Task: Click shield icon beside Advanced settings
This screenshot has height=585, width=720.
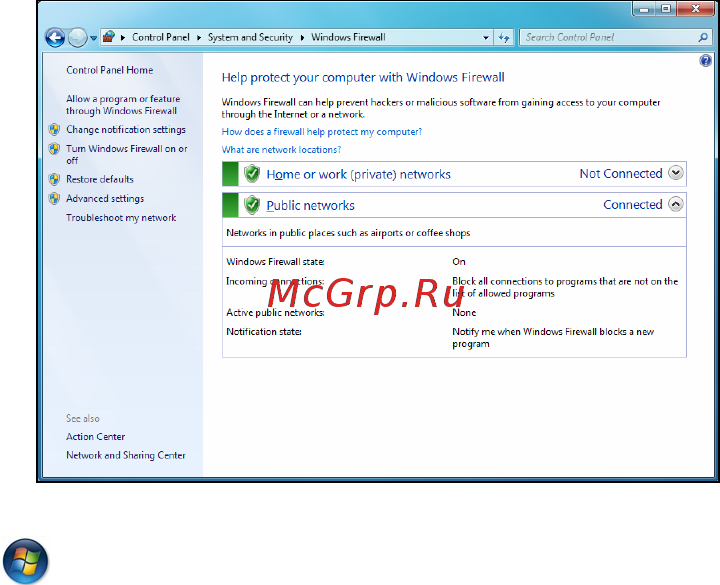Action: [x=54, y=198]
